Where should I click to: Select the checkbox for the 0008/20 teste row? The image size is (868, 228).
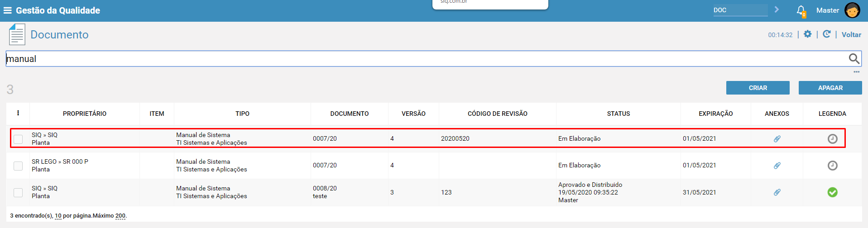point(18,192)
